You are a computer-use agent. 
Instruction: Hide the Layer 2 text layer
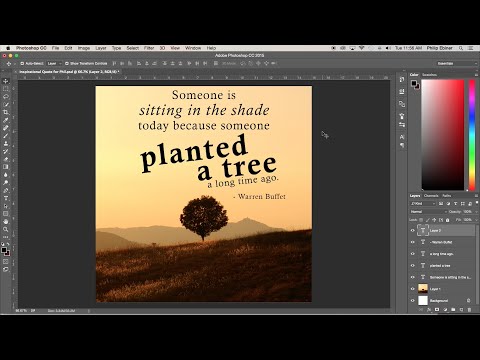point(413,230)
